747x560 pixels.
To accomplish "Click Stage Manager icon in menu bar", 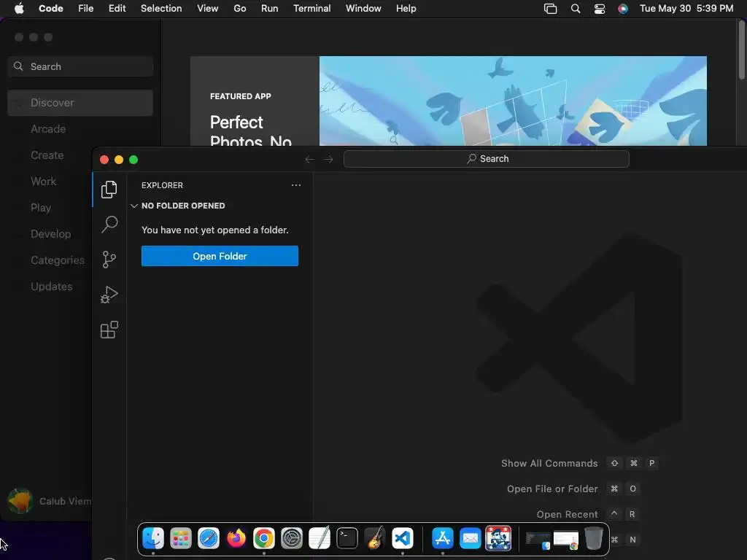I will pos(550,9).
